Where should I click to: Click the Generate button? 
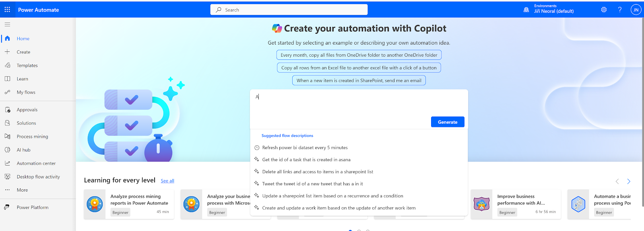click(448, 122)
